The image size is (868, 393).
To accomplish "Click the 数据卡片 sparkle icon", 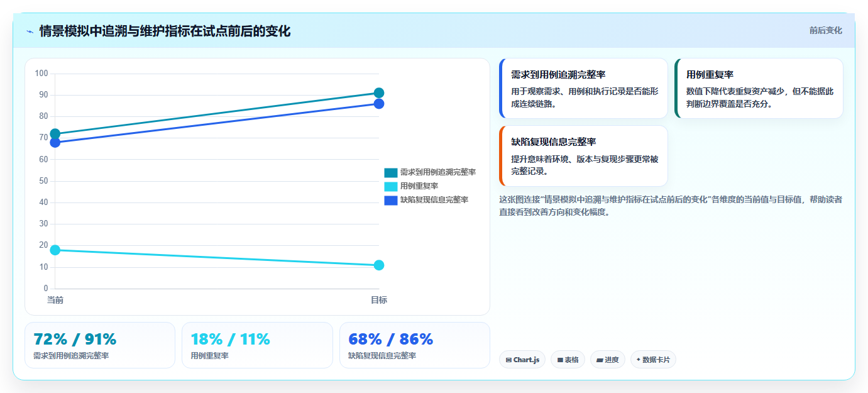I will [x=639, y=360].
